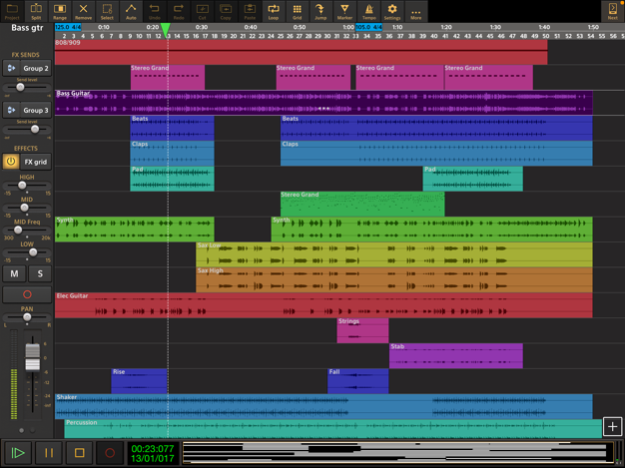
Task: Open the Grid options menu
Action: click(298, 11)
